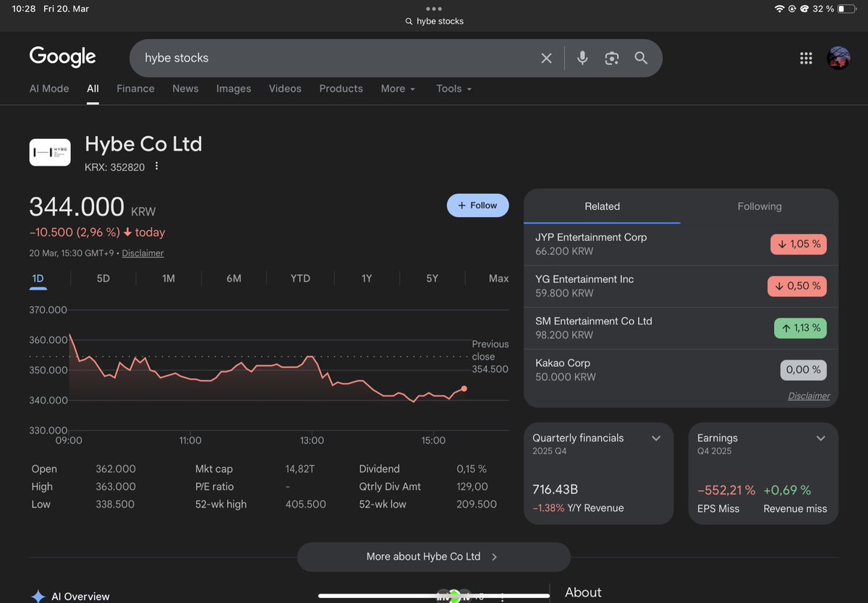
Task: Select the 6M chart range
Action: click(234, 278)
